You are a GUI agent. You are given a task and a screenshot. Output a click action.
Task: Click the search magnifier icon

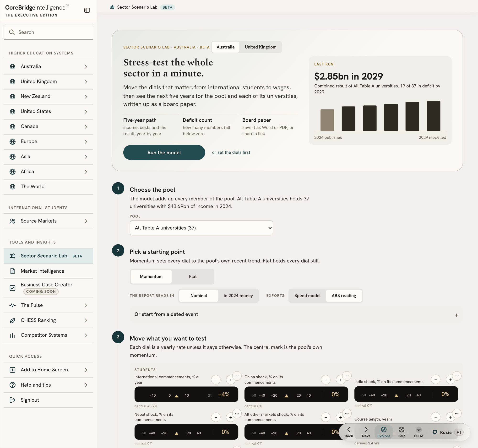[x=12, y=32]
